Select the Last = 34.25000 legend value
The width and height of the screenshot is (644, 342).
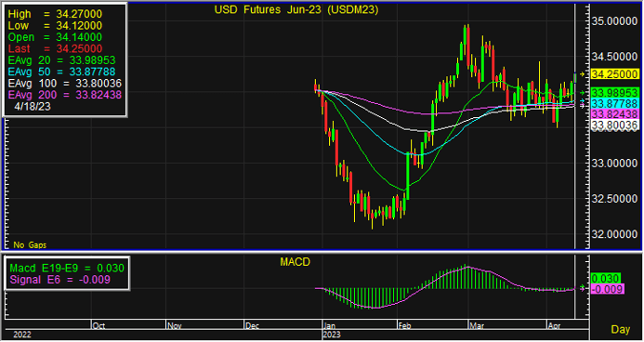pos(55,48)
